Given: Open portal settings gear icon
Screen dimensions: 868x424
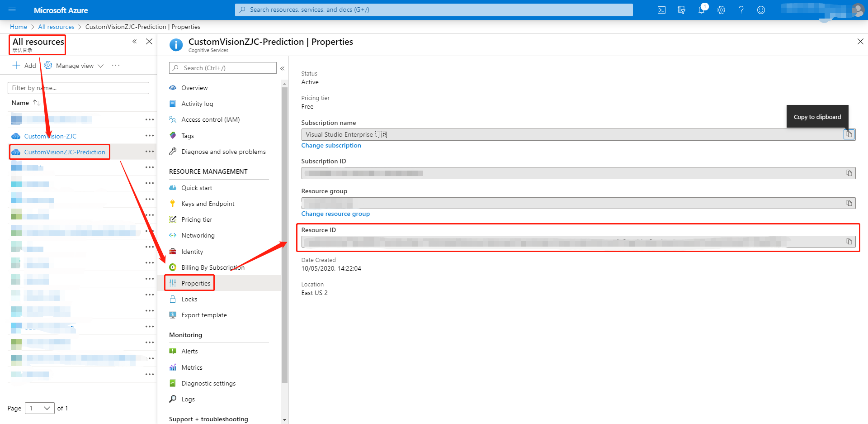Looking at the screenshot, I should pyautogui.click(x=721, y=10).
